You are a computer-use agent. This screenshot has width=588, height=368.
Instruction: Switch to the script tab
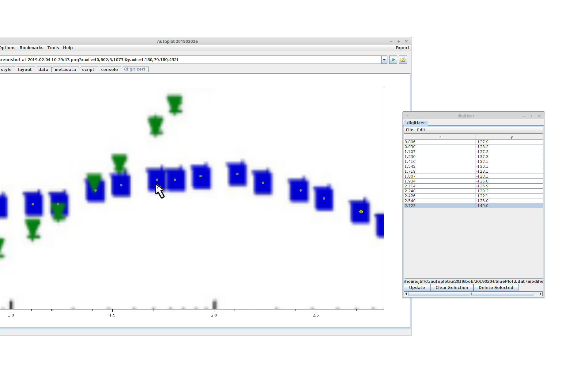pyautogui.click(x=88, y=70)
